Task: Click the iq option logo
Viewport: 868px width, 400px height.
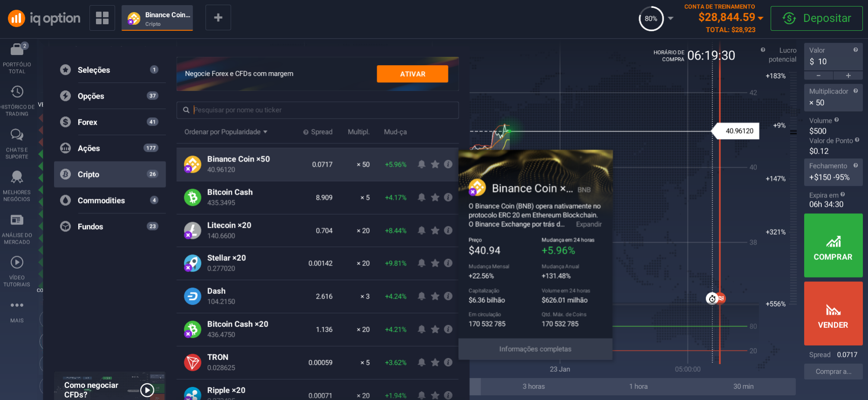Action: [x=44, y=18]
